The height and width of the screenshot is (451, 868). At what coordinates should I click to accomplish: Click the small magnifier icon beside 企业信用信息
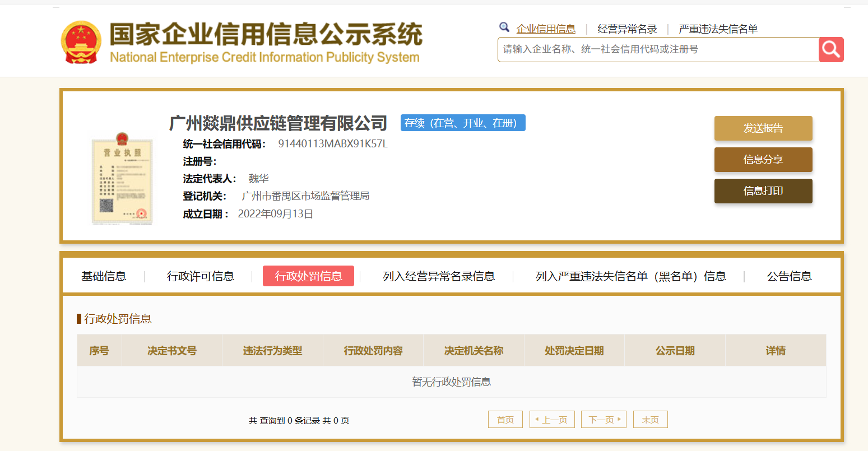(x=504, y=27)
